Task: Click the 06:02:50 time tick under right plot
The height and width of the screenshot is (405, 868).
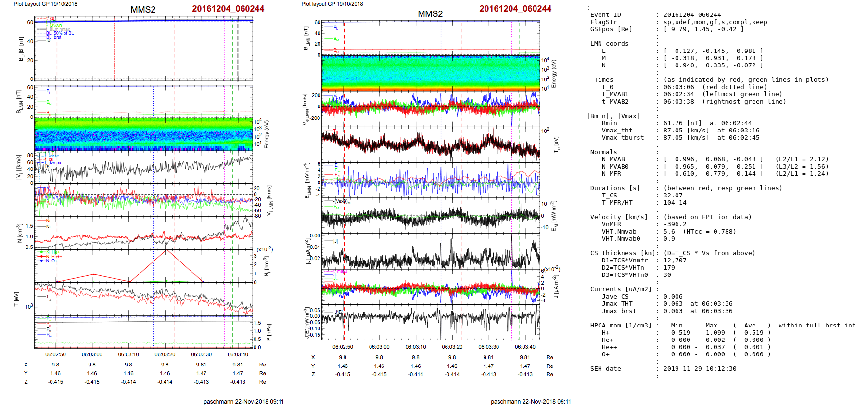Action: pos(343,347)
